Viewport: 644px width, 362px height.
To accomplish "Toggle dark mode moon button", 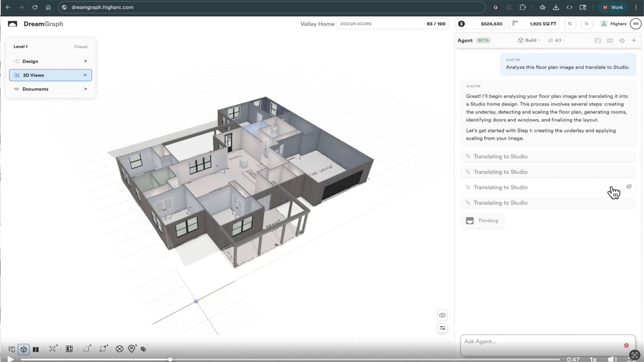I will pyautogui.click(x=587, y=24).
